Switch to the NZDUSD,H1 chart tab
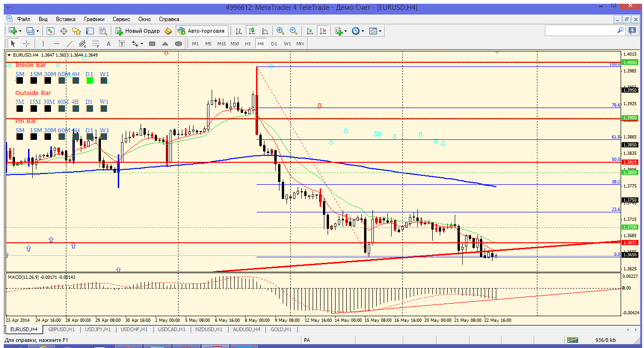The width and height of the screenshot is (644, 348). point(208,329)
